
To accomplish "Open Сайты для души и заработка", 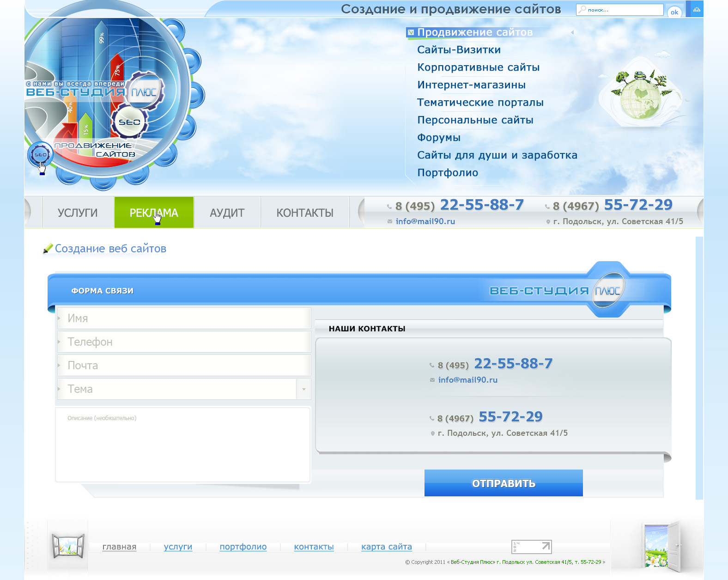I will tap(497, 155).
